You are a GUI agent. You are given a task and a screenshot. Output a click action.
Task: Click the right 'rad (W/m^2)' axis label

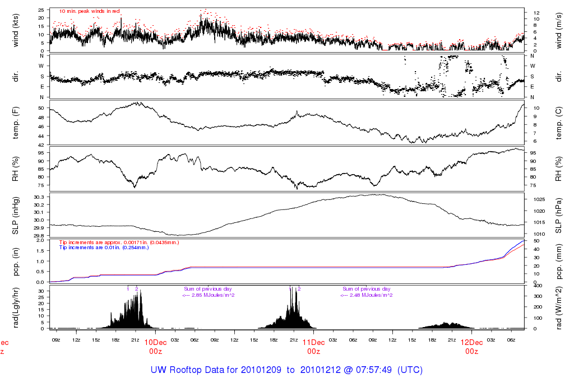[558, 307]
